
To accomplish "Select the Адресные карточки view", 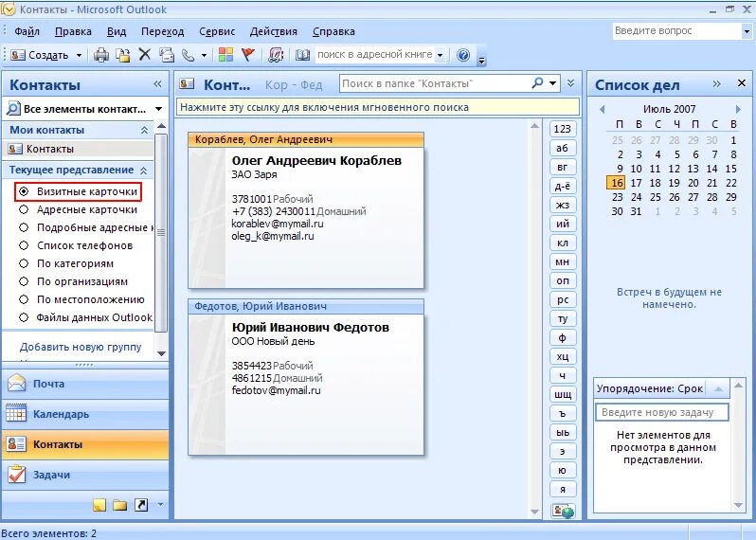I will coord(78,209).
